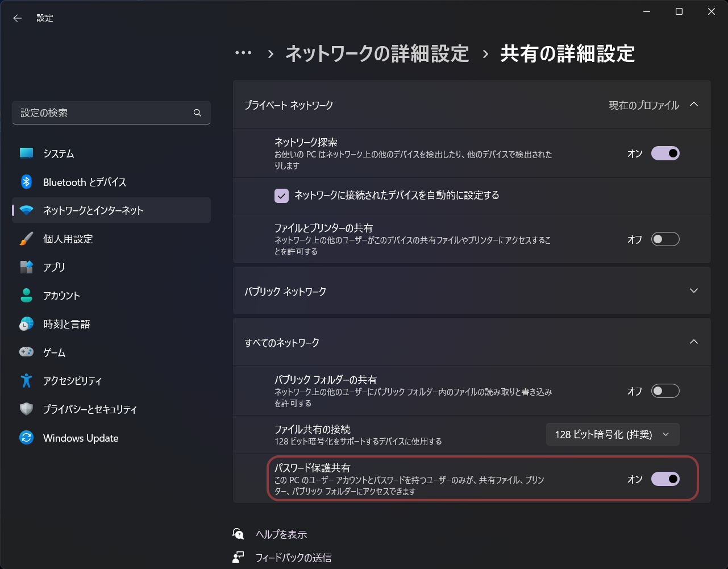Screen dimensions: 728x569
Task: Expand the パブリック ネットワーク section
Action: tap(693, 291)
